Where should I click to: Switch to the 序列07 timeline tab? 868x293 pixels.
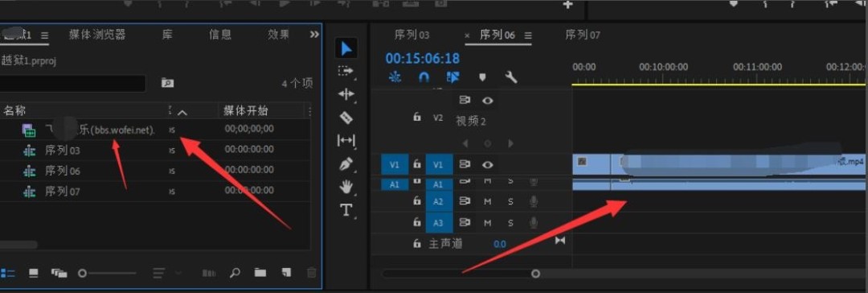point(583,35)
